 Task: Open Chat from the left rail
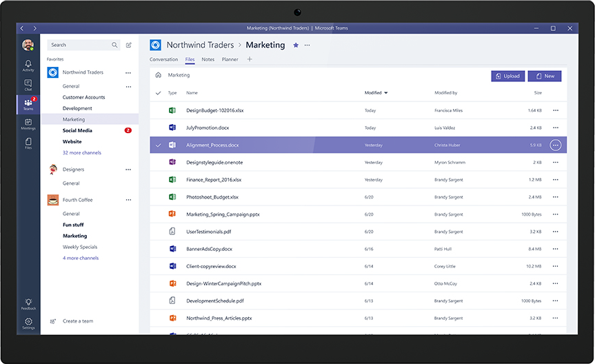tap(28, 85)
